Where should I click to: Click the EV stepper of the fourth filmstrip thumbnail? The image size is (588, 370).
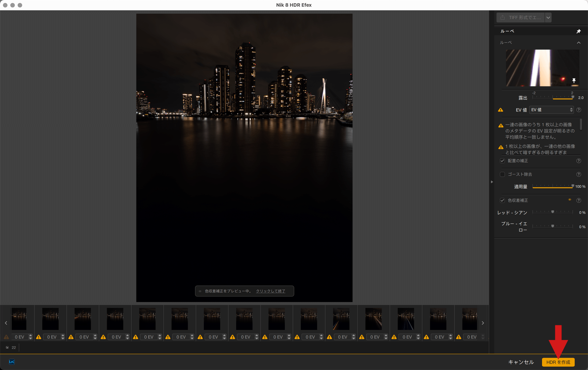(127, 337)
